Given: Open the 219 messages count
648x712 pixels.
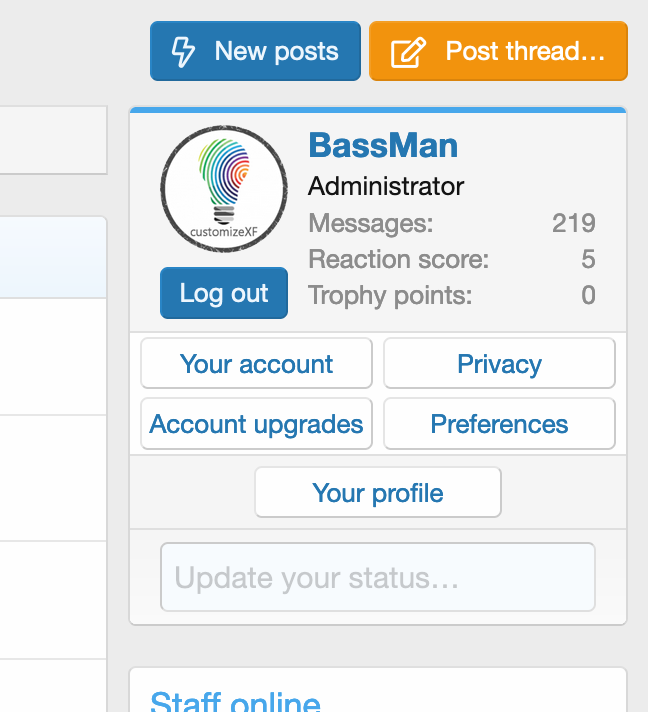Looking at the screenshot, I should tap(573, 223).
